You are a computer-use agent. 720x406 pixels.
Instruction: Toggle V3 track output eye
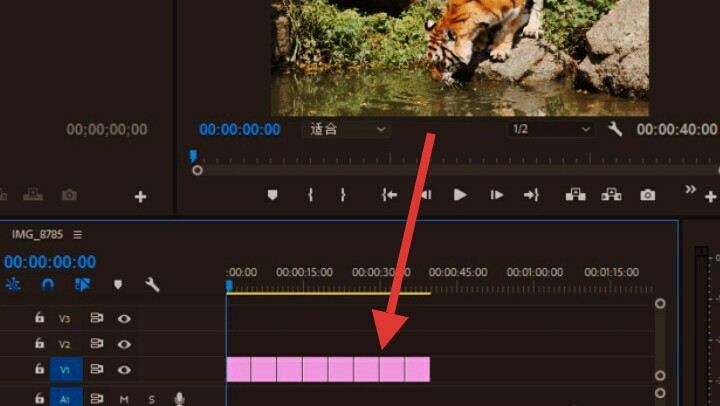125,319
